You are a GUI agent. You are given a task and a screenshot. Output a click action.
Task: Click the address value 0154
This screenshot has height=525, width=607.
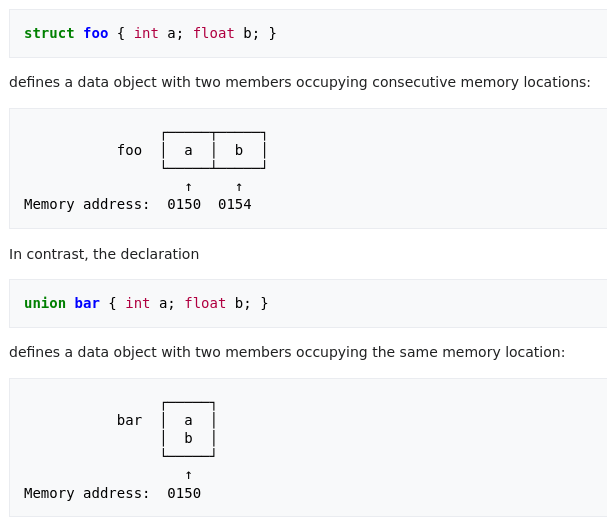click(x=235, y=204)
